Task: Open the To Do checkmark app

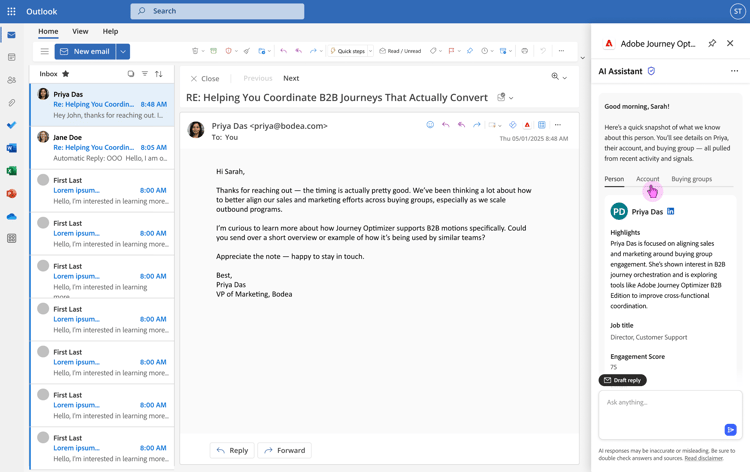Action: (x=12, y=125)
